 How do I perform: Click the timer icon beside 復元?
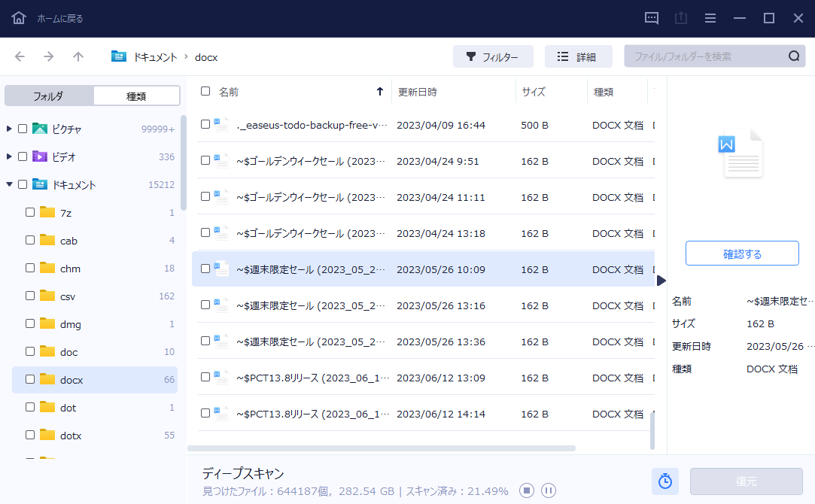point(664,481)
